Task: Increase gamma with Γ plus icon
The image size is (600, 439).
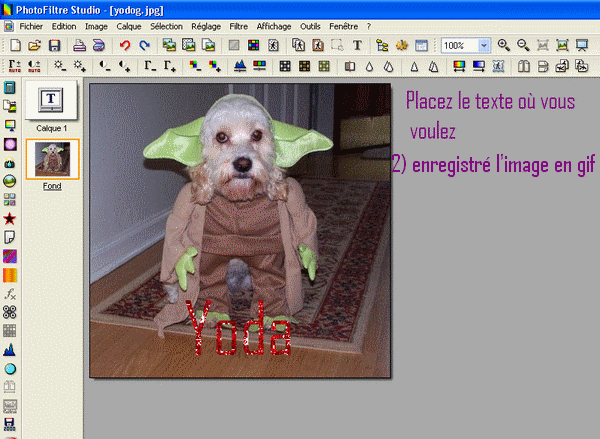Action: [x=170, y=66]
